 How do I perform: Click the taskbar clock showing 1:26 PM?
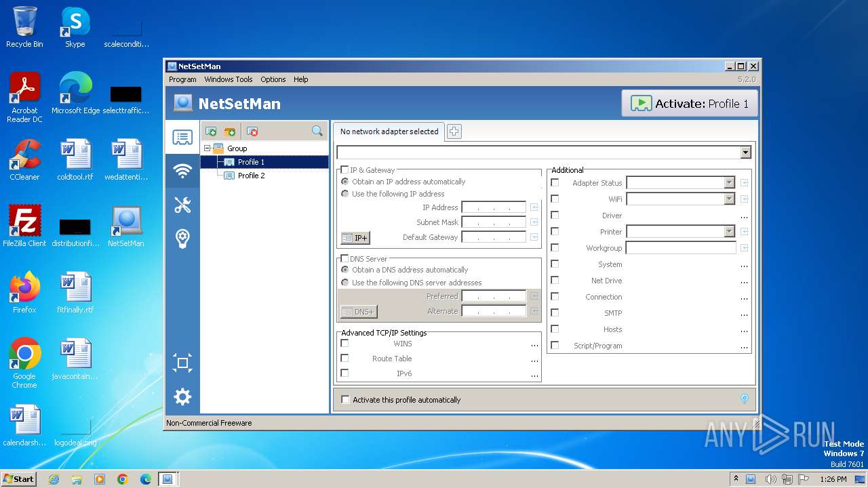point(833,479)
